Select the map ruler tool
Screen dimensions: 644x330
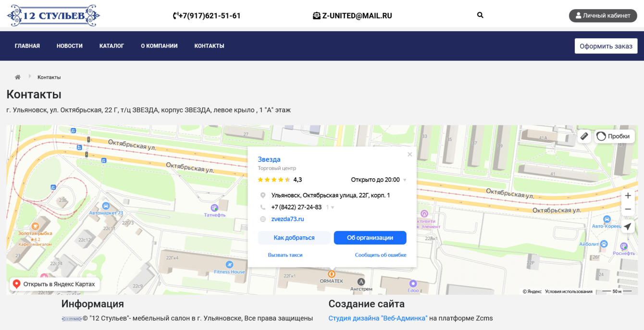tap(584, 136)
